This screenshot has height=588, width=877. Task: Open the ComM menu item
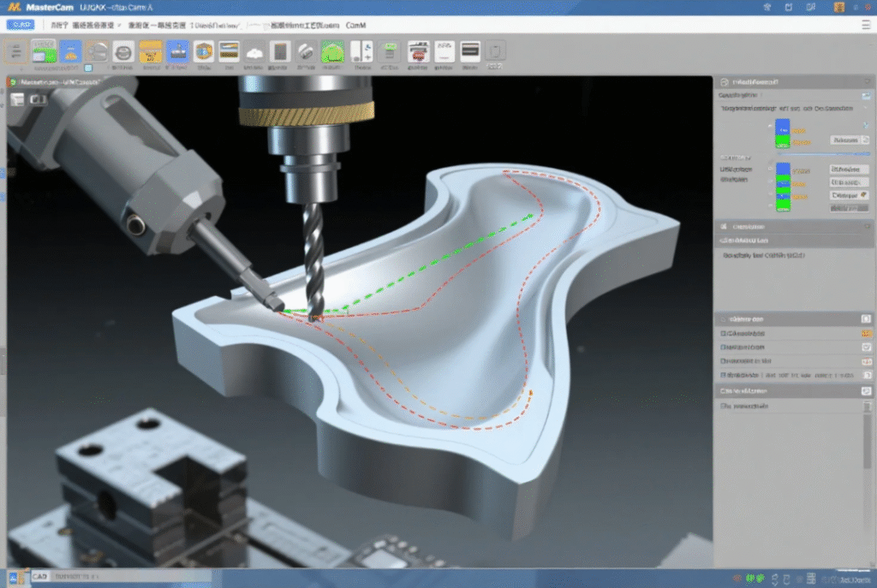pos(355,25)
